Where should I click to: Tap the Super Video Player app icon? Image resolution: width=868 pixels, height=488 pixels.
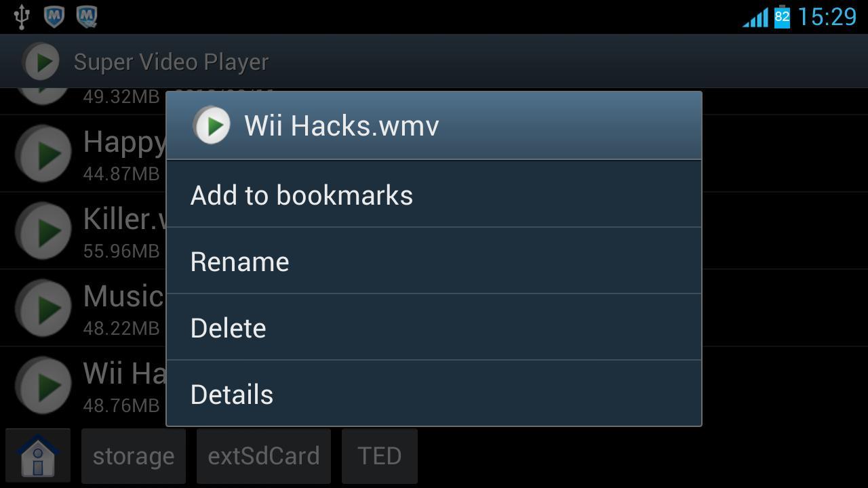coord(41,62)
